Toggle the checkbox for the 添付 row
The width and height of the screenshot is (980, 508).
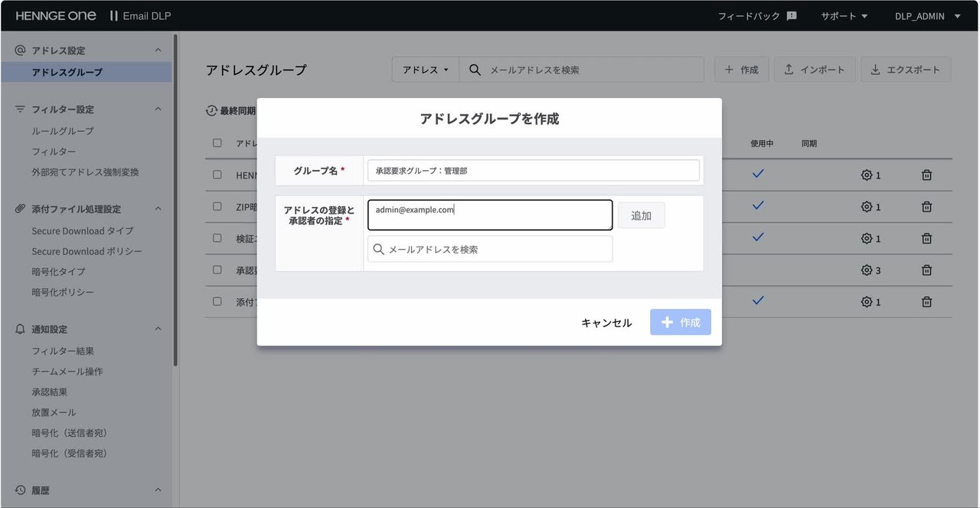pos(217,302)
